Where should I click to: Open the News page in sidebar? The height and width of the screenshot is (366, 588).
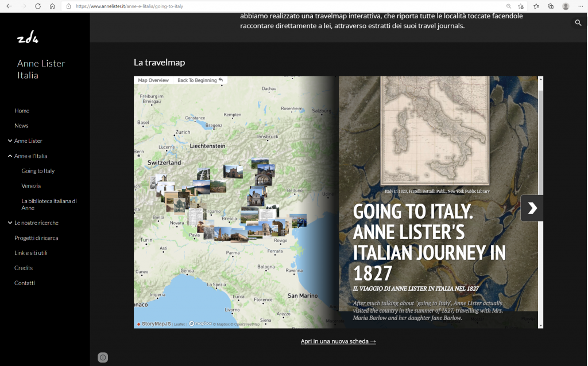point(21,126)
